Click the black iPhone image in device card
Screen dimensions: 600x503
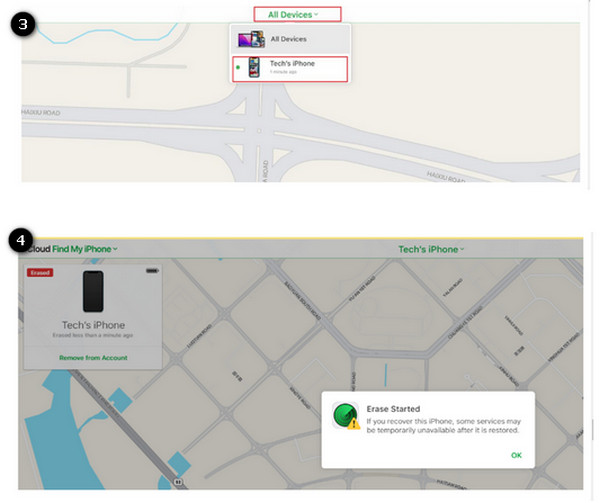point(93,291)
